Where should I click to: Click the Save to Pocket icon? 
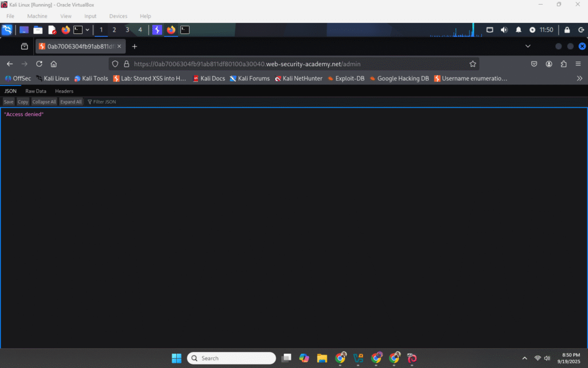[534, 64]
